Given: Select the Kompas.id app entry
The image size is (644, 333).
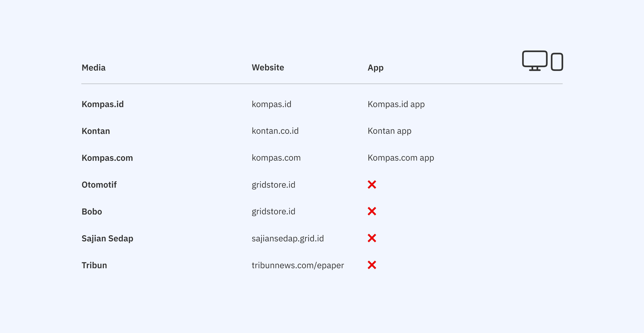Looking at the screenshot, I should 396,104.
